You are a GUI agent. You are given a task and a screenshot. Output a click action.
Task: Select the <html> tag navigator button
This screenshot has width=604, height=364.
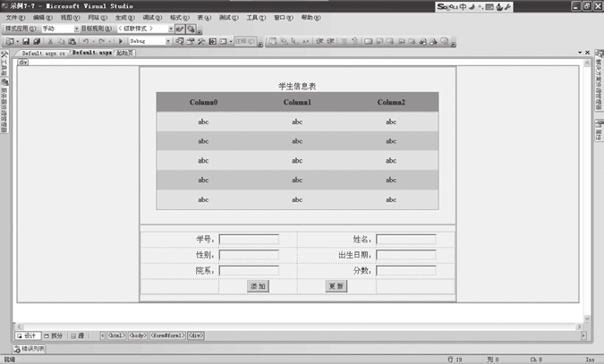(116, 336)
